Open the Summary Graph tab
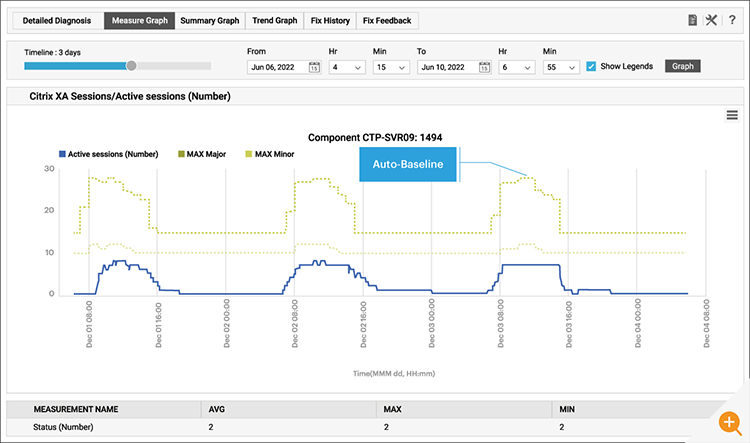Viewport: 750px width, 443px height. (210, 21)
